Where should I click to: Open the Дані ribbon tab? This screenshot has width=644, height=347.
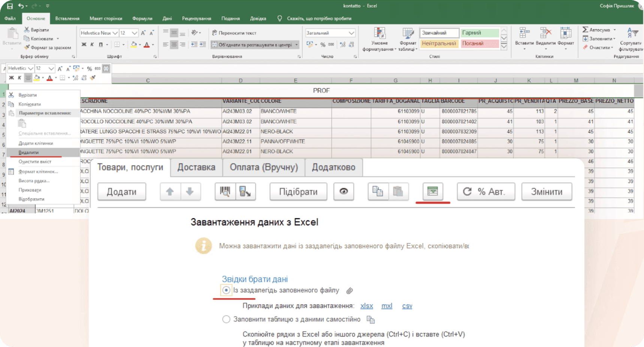point(167,18)
